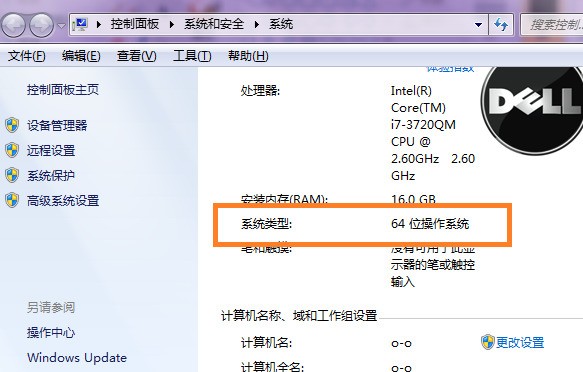Open 操作中心 under 另请参阅
The width and height of the screenshot is (583, 372).
tap(51, 332)
